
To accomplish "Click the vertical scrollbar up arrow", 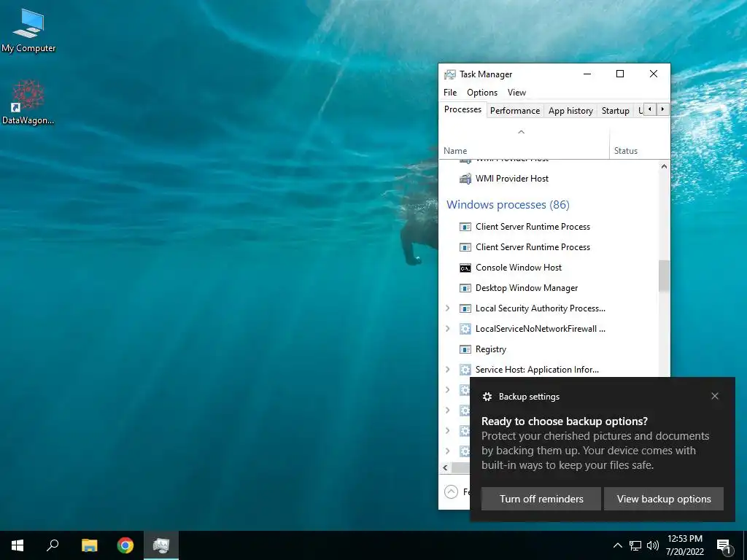I will click(x=664, y=166).
